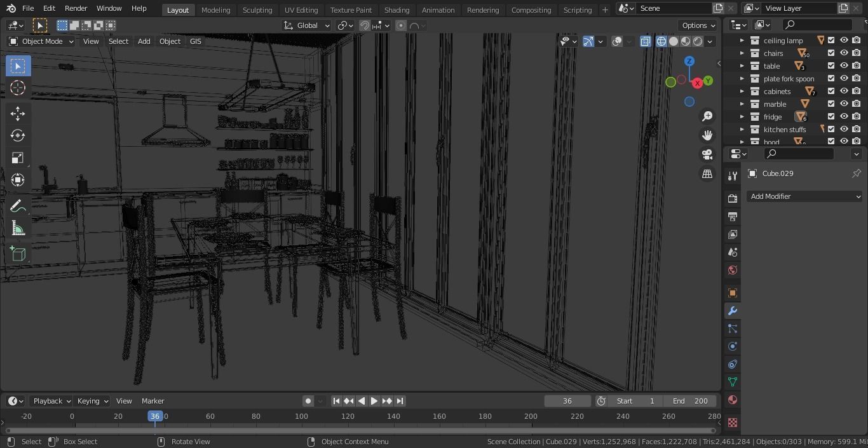Switch to the UV Editing workspace tab

301,10
